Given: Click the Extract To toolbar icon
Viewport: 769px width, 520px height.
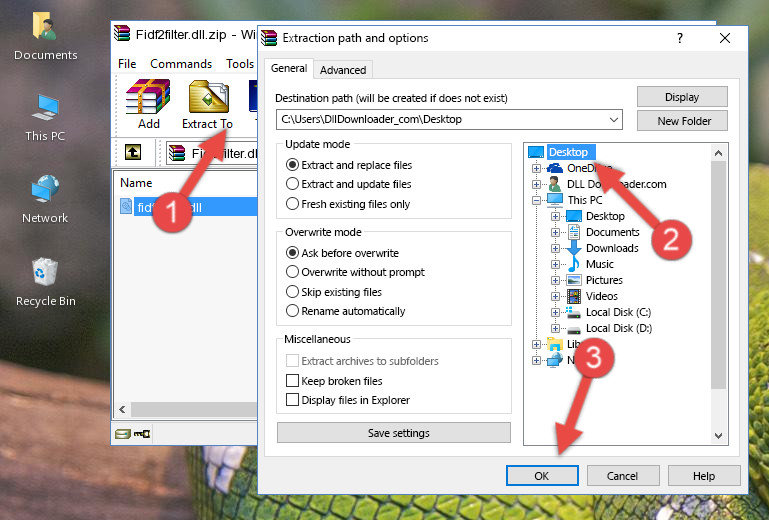Looking at the screenshot, I should pyautogui.click(x=207, y=104).
